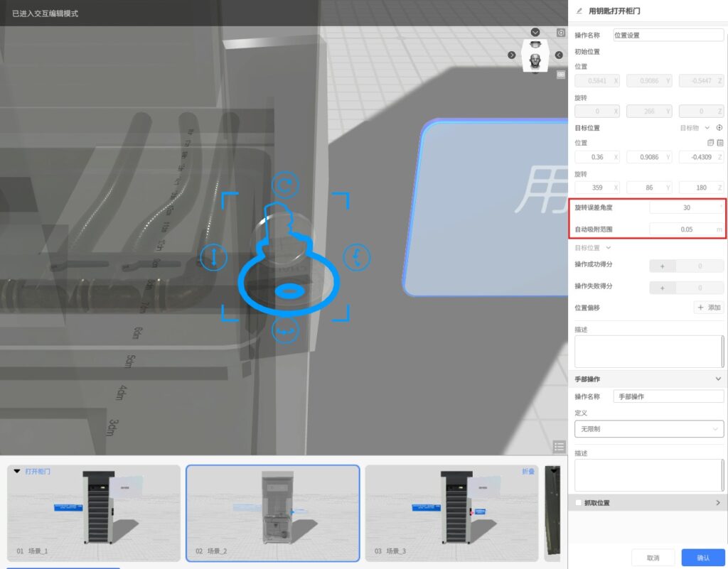Click the vertical move gizmo left of key
The width and height of the screenshot is (728, 569).
[x=213, y=256]
